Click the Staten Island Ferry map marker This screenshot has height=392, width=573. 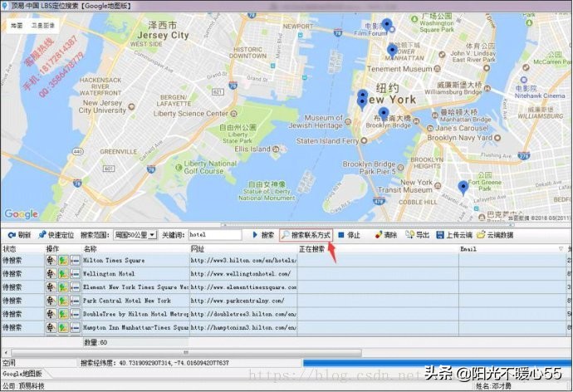point(364,140)
